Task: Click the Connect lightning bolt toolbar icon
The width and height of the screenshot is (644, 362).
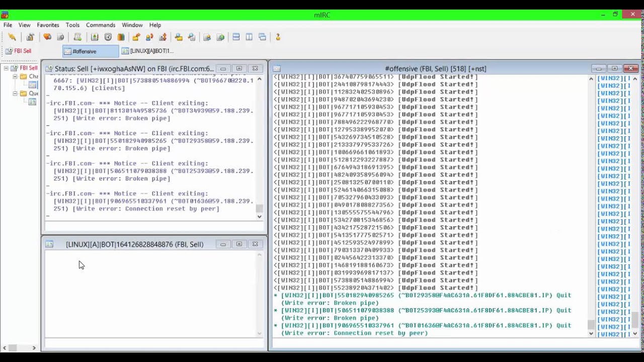Action: [12, 37]
